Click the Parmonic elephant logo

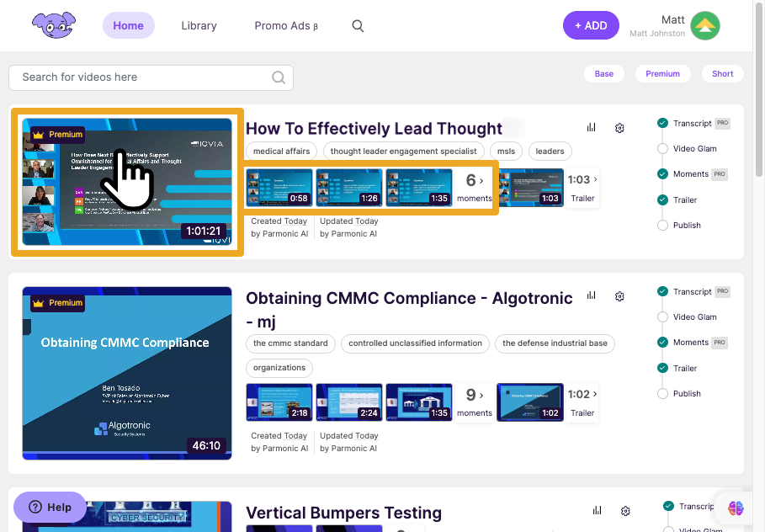(54, 25)
